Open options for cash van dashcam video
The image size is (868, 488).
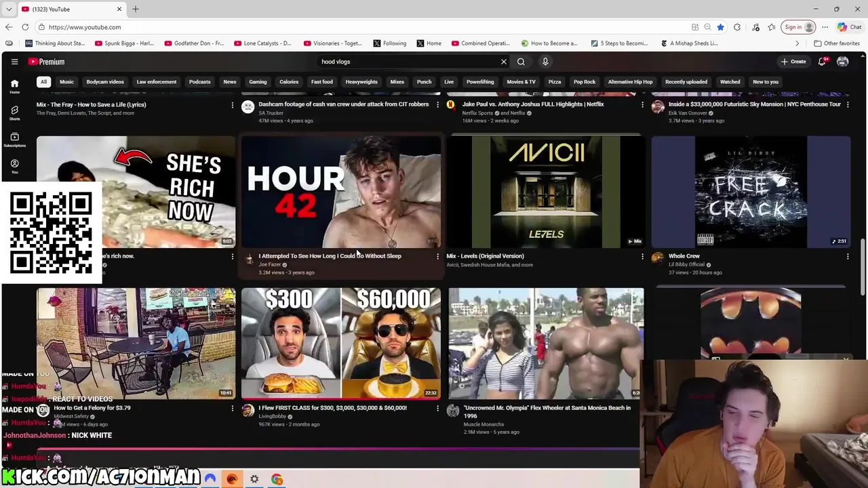pos(437,105)
